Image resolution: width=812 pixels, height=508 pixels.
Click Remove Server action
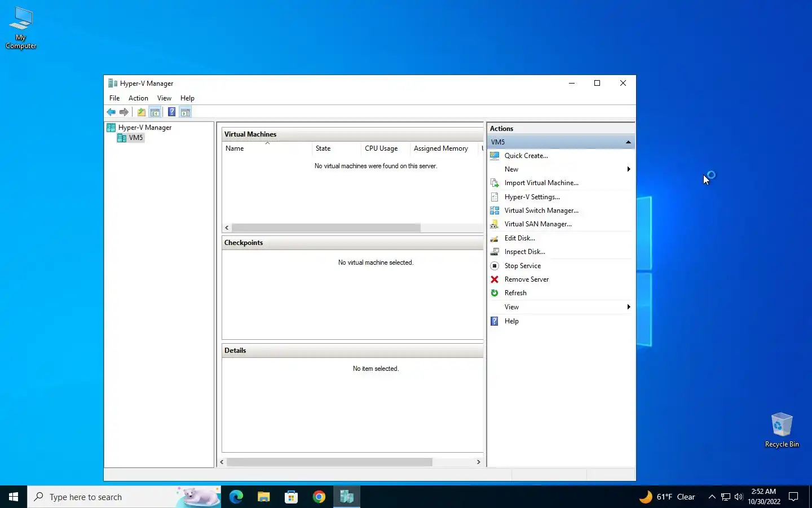click(527, 279)
